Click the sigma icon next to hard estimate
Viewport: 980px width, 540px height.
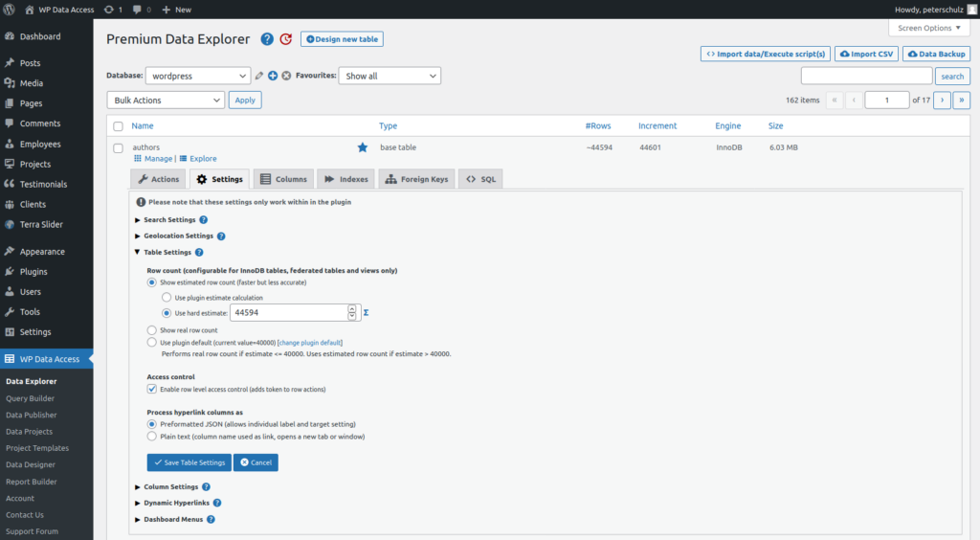(x=367, y=312)
